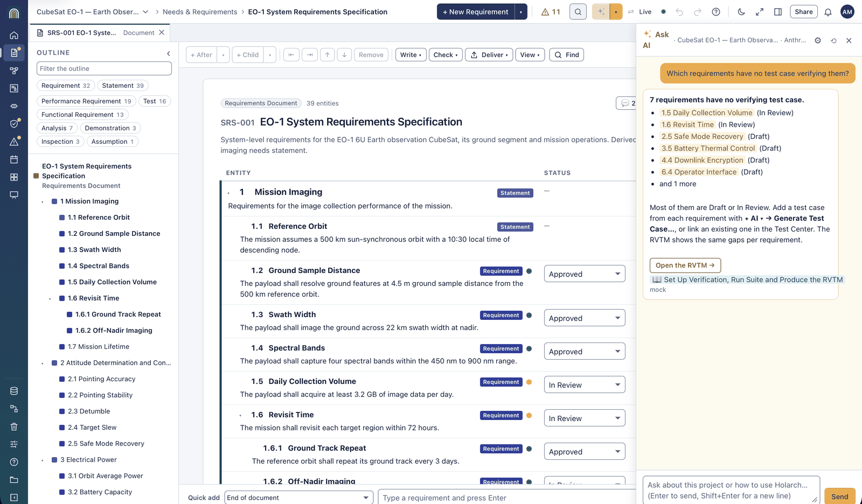Filter outline by Functional Requirement chip
Image resolution: width=862 pixels, height=504 pixels.
pos(82,115)
